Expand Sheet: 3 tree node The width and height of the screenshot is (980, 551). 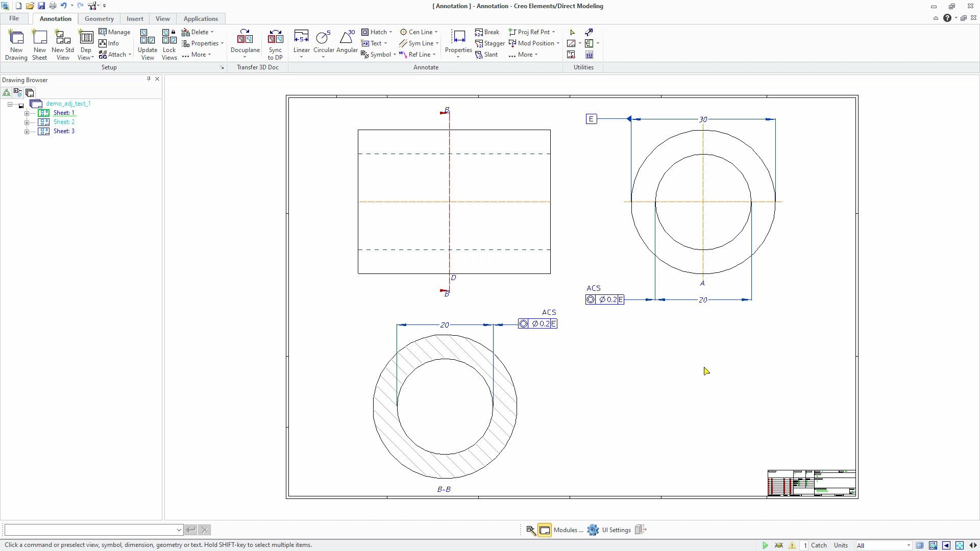[27, 132]
